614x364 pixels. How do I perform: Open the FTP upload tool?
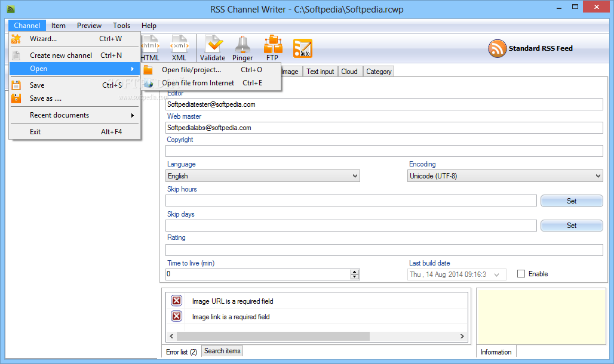click(272, 48)
